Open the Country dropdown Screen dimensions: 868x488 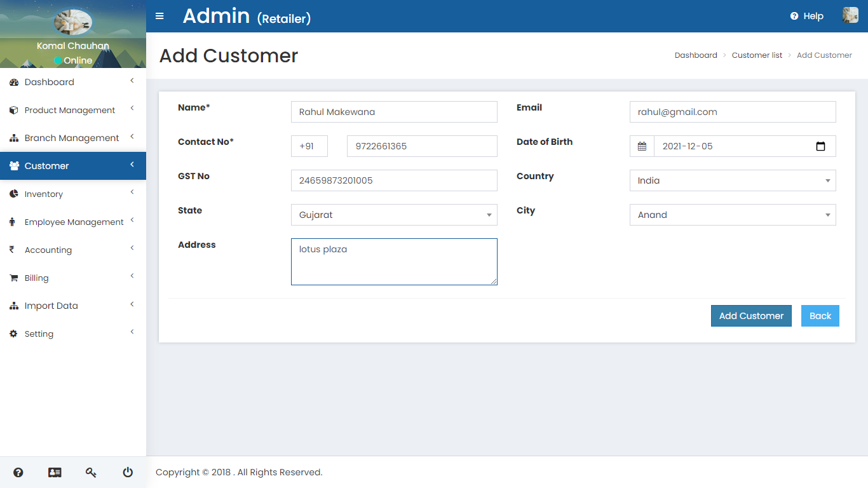tap(732, 180)
